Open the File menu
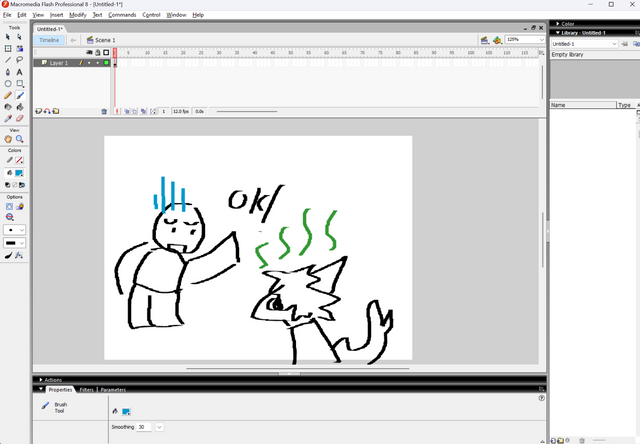640x444 pixels. [x=7, y=15]
